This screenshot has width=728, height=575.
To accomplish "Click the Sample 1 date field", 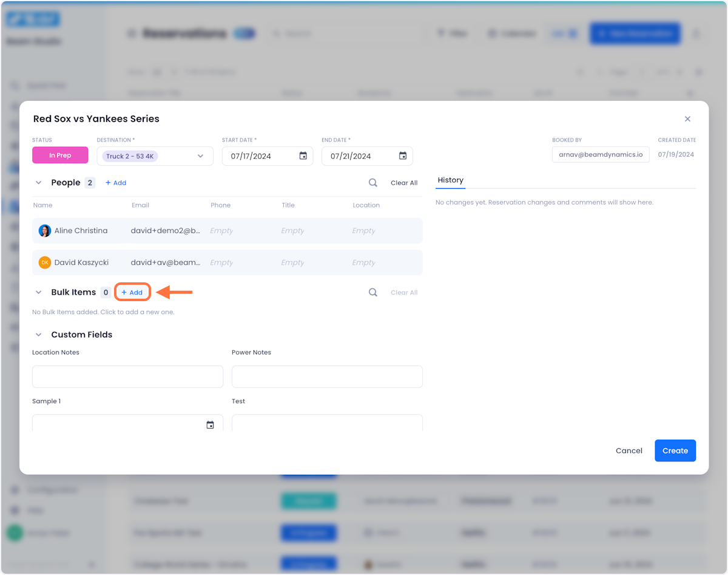I will pyautogui.click(x=127, y=423).
